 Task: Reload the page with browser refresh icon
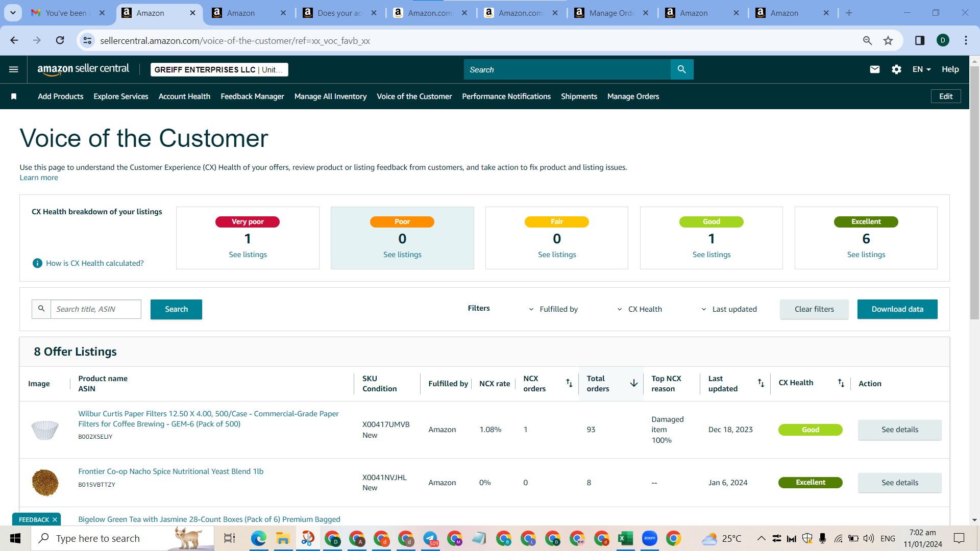60,40
